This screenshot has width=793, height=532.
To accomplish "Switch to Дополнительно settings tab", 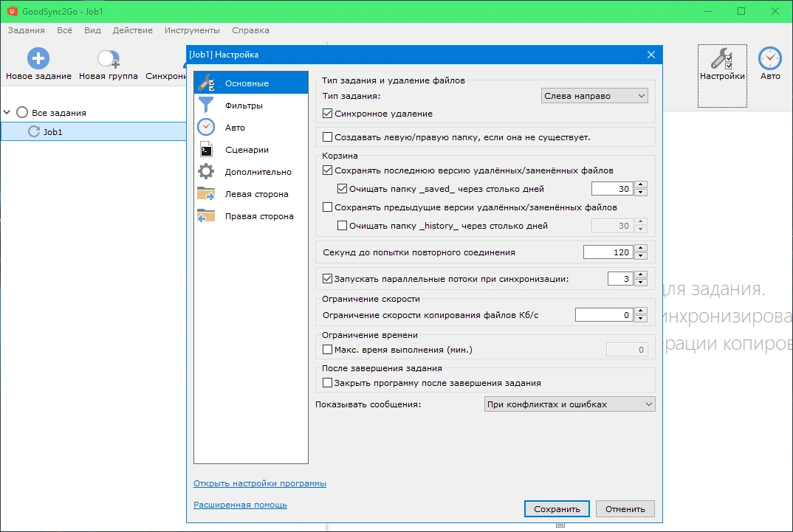I will 251,172.
